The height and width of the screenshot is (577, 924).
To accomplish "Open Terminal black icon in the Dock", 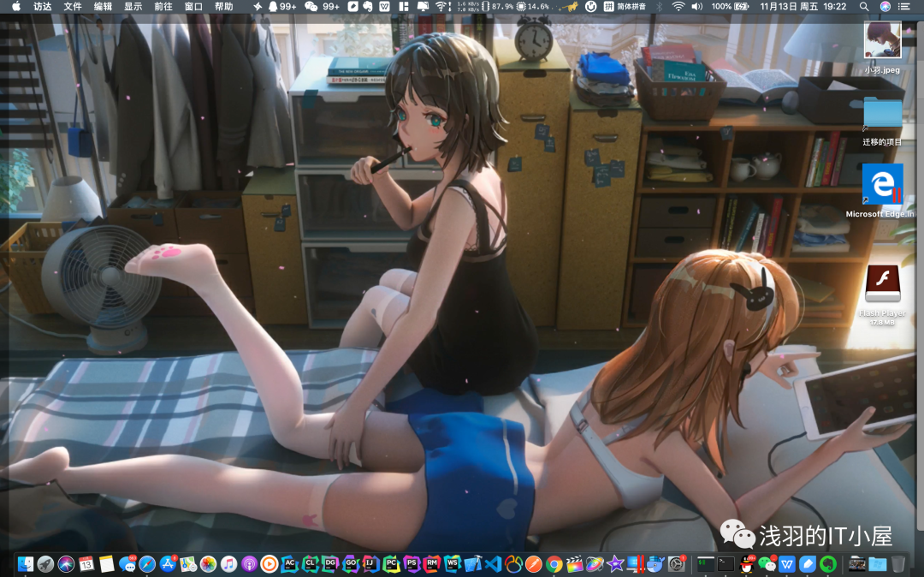I will click(726, 564).
